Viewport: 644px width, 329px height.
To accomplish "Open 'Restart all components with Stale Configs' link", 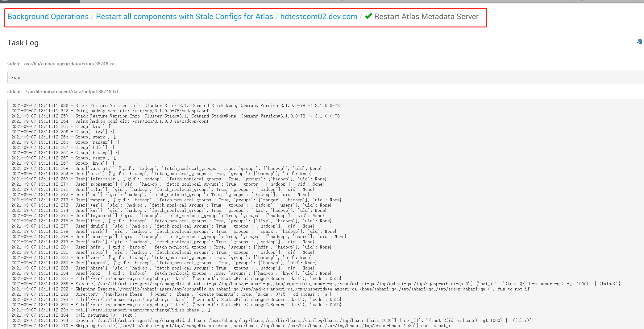I will coord(185,17).
